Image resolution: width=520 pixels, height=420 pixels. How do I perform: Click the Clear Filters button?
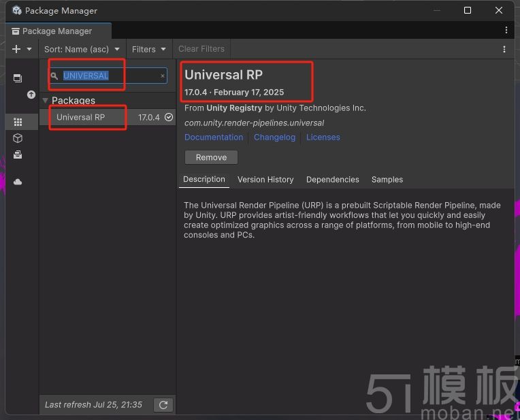[201, 49]
